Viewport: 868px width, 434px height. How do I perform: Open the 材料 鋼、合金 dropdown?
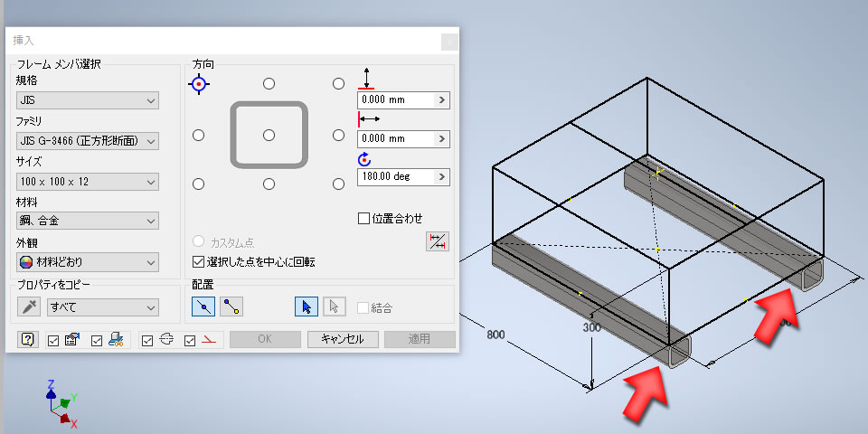(88, 221)
